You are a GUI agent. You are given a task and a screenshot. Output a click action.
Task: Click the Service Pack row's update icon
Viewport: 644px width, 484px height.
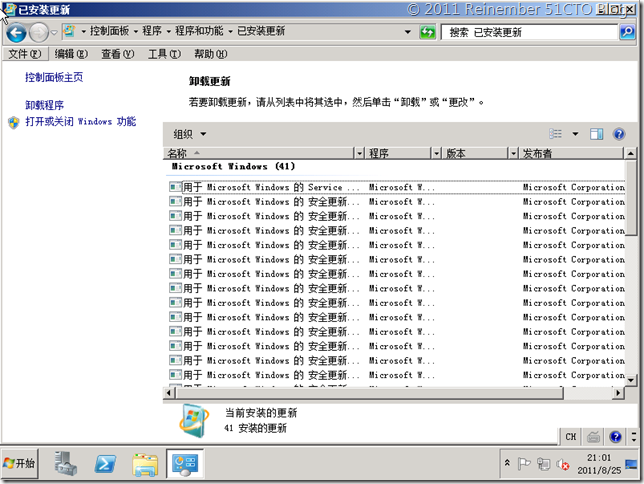(x=175, y=187)
